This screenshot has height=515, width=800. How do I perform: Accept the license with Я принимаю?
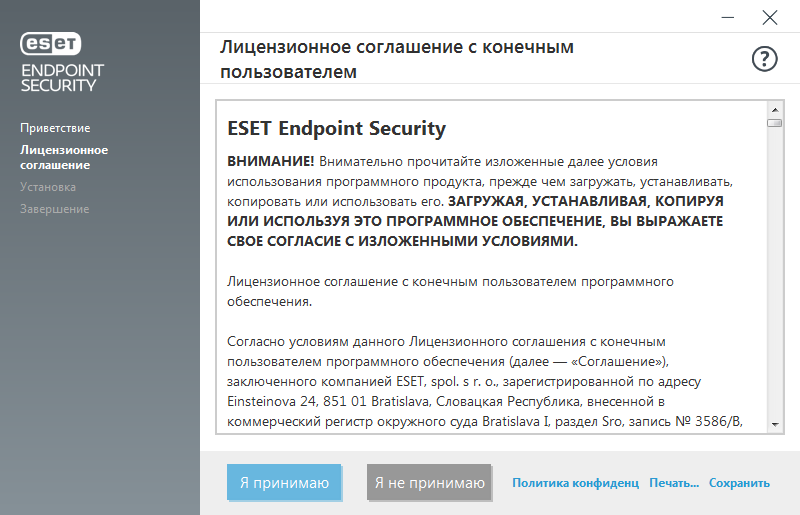pos(284,483)
